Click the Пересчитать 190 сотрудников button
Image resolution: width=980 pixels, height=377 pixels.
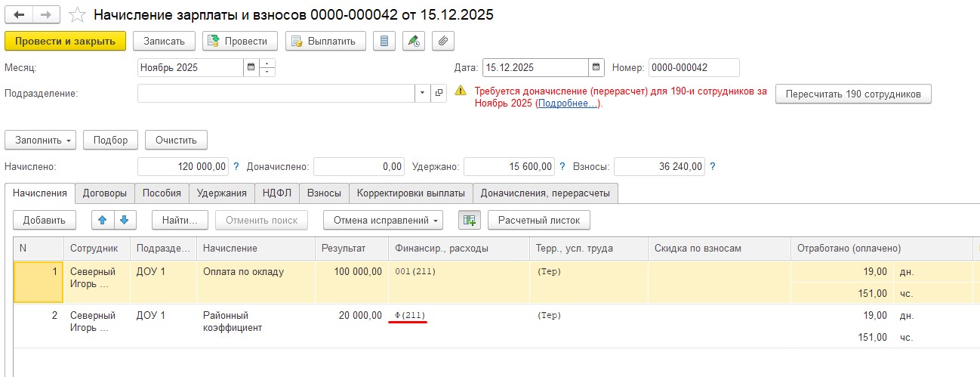[x=853, y=94]
